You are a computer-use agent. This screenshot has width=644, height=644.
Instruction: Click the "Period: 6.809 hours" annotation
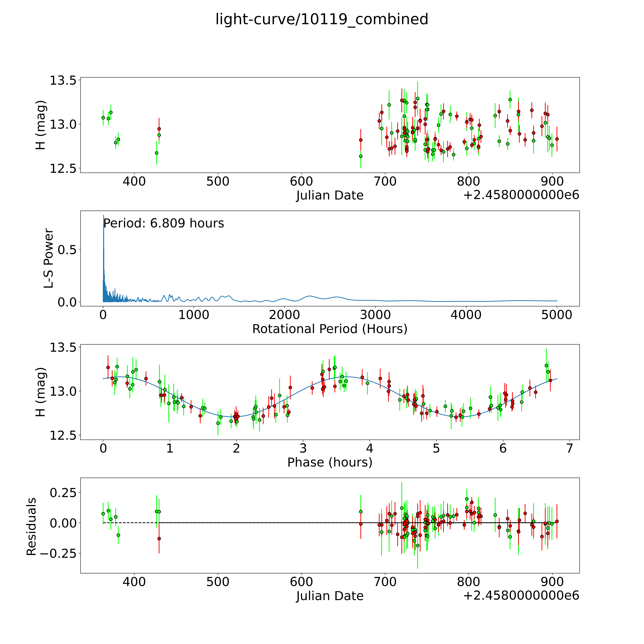[164, 223]
